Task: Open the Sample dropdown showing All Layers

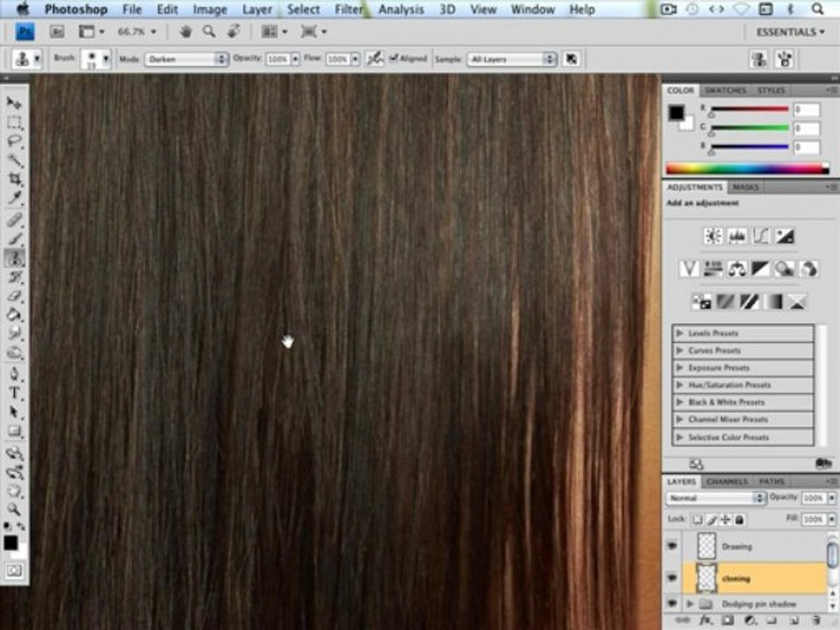Action: pos(512,59)
